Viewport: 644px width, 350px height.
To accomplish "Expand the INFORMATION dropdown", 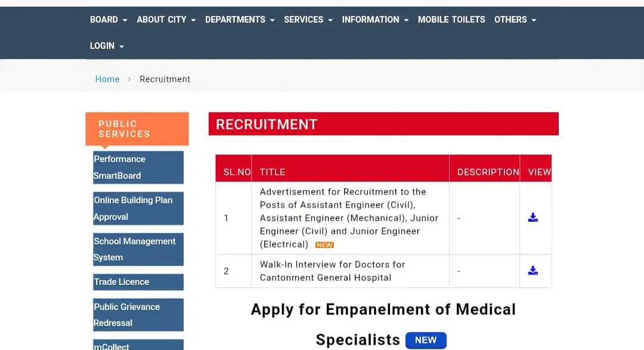I will (375, 20).
